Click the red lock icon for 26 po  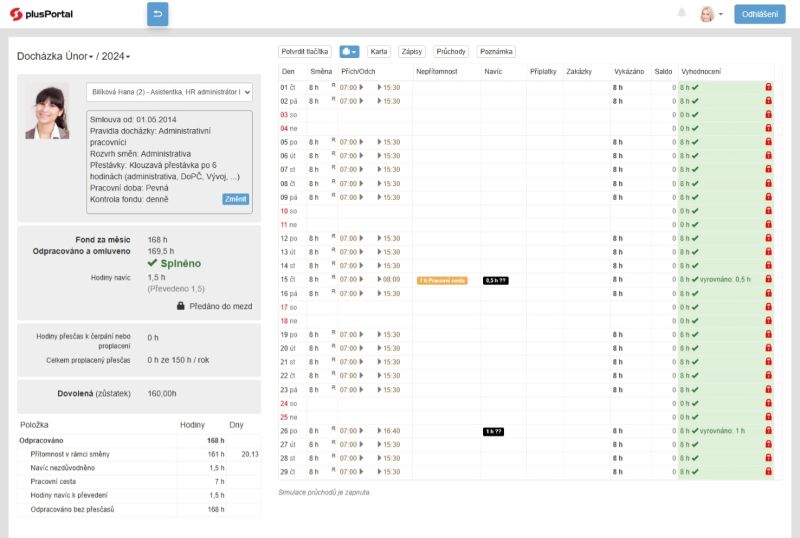(x=768, y=431)
